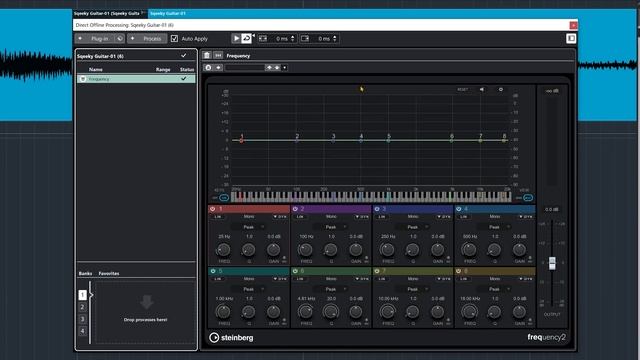Viewport: 640px width, 360px height.
Task: Toggle band 8 power button
Action: pyautogui.click(x=459, y=271)
